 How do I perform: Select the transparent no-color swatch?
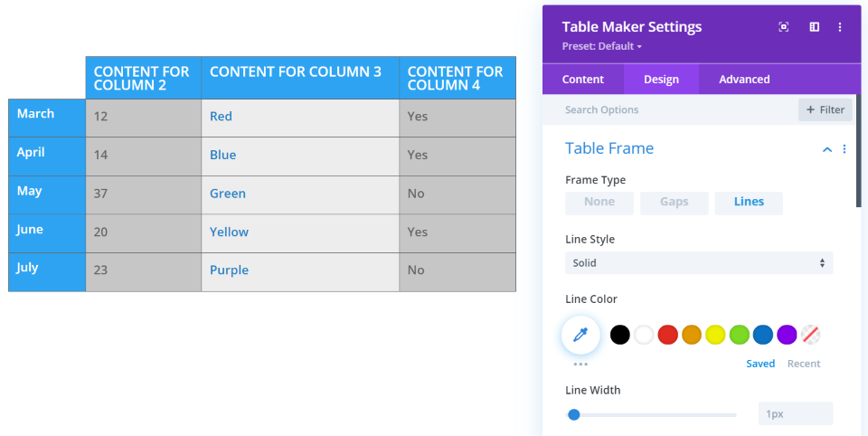pos(811,335)
